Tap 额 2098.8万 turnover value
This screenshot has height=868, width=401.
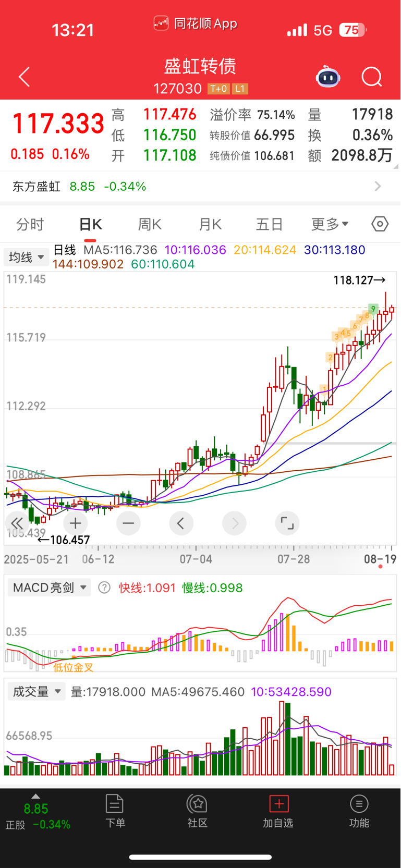point(362,155)
